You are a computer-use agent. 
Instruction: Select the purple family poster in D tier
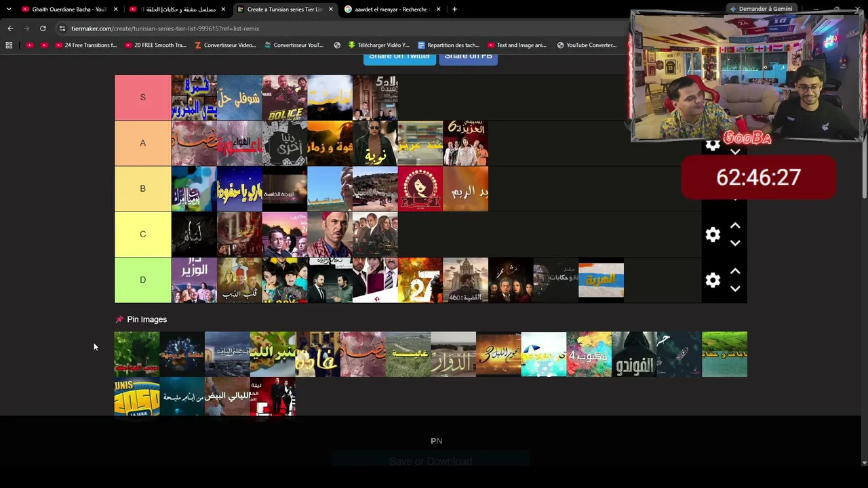tap(194, 280)
